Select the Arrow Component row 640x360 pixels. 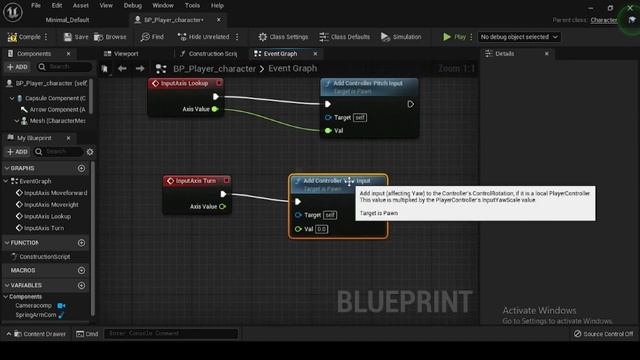click(52, 110)
